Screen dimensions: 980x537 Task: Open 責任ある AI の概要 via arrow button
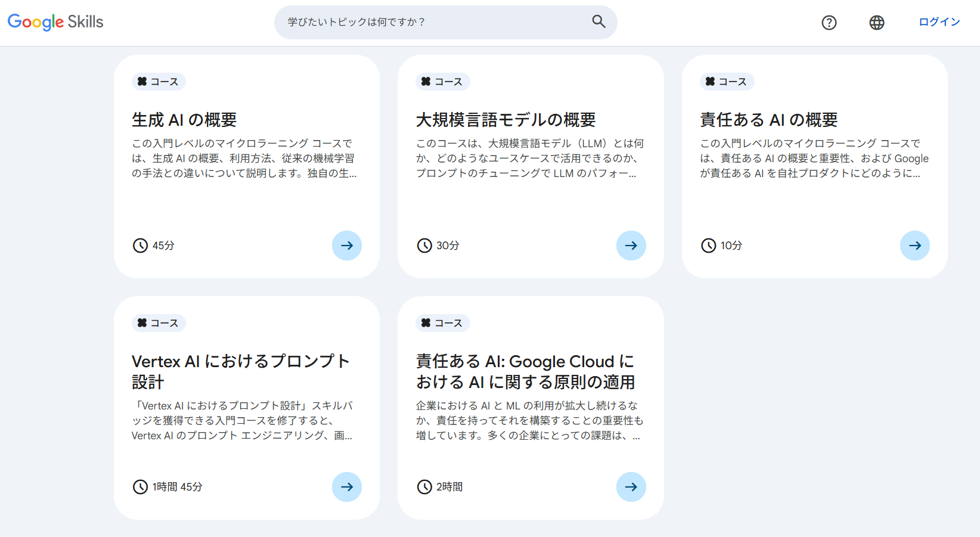[915, 245]
